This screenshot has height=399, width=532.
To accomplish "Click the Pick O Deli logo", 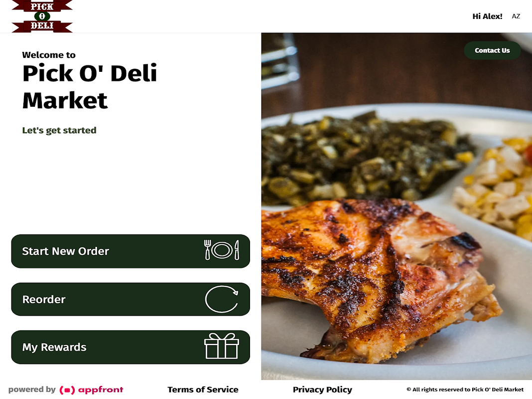I will click(42, 16).
